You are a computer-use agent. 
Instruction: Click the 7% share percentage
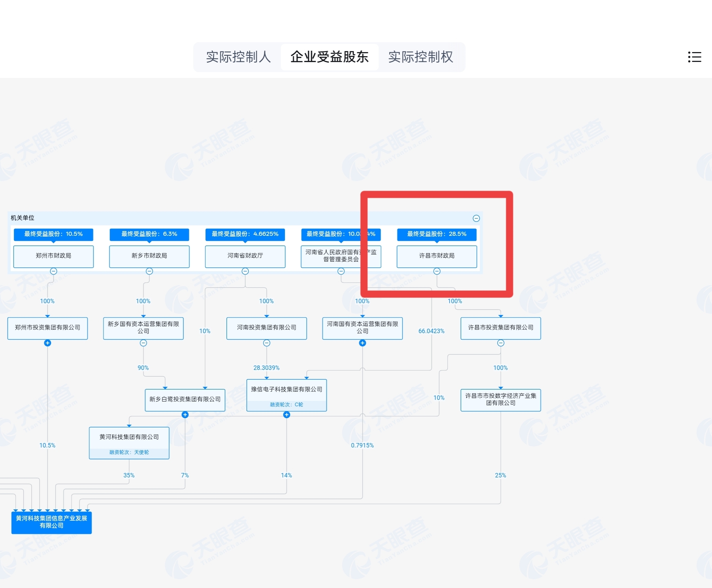click(185, 475)
